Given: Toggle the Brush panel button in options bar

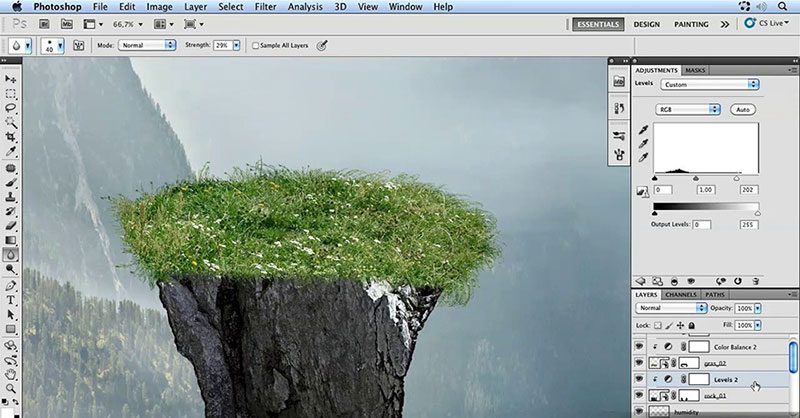Looking at the screenshot, I should [x=79, y=45].
